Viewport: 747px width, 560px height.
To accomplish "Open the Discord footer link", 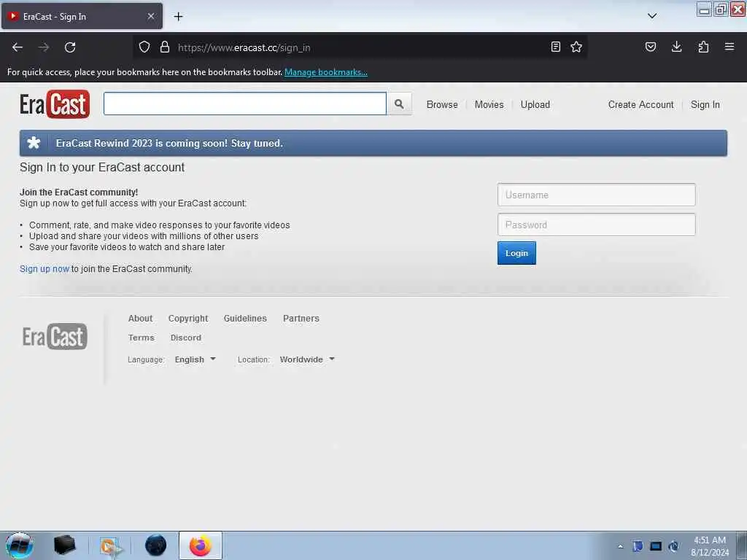I will (186, 338).
